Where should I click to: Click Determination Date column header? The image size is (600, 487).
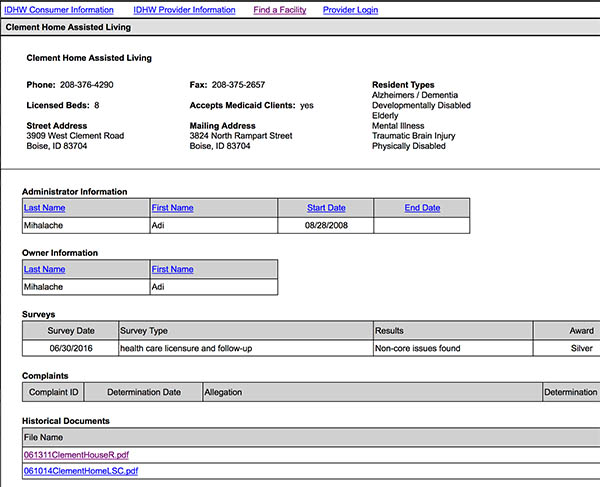[x=143, y=392]
